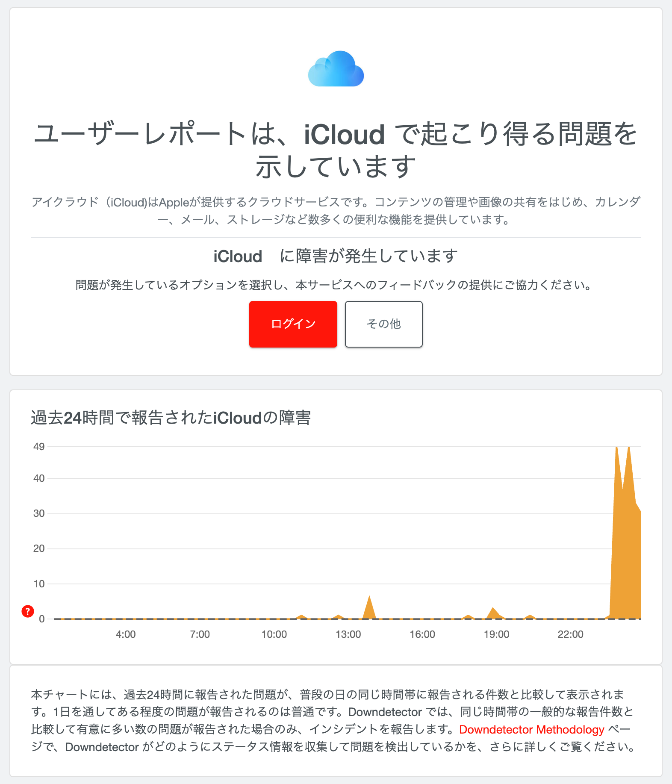Click the 22:00 label on the time axis
The image size is (672, 784).
click(x=572, y=635)
